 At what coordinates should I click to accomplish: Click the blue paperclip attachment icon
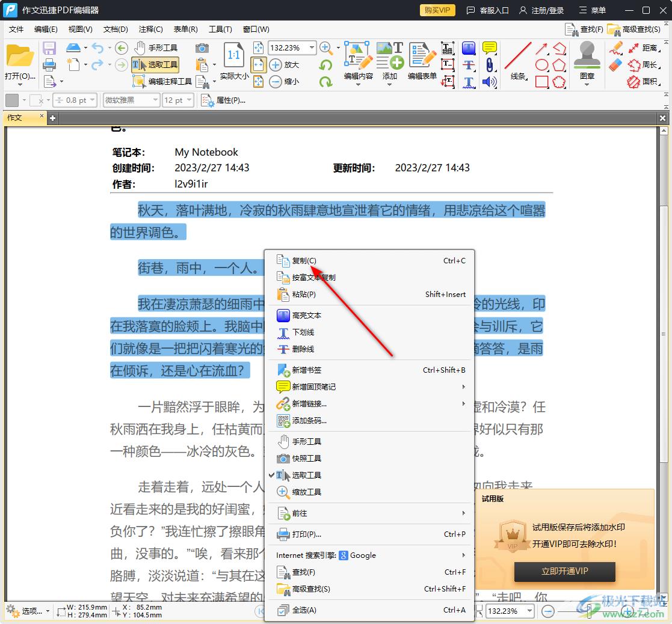pyautogui.click(x=490, y=65)
